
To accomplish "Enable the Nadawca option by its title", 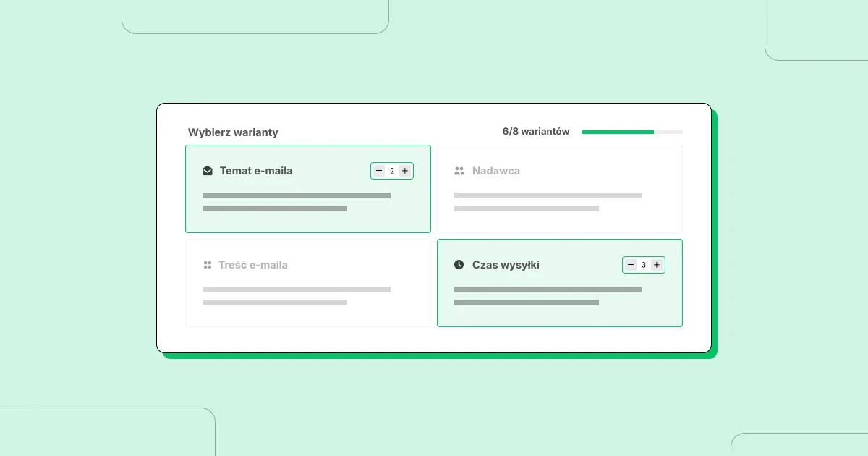I will (x=496, y=171).
